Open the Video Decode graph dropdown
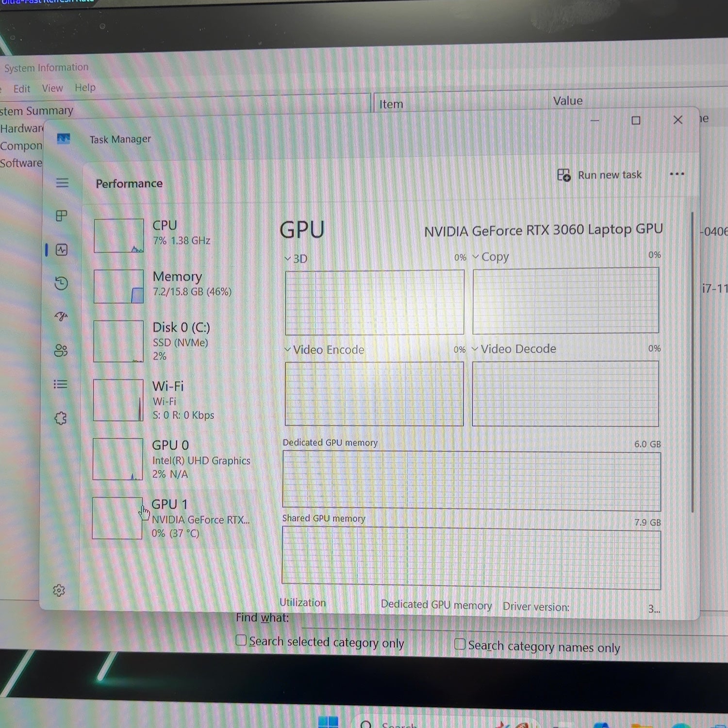The image size is (728, 728). (514, 349)
